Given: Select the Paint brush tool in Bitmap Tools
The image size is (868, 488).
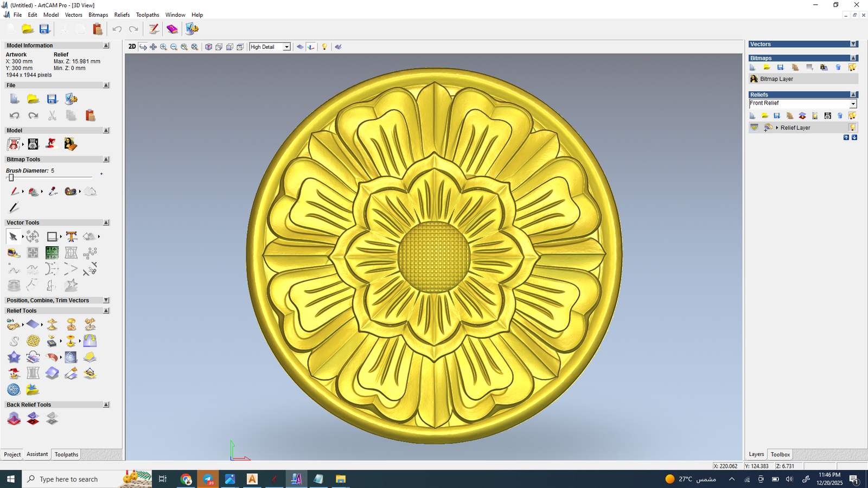Looking at the screenshot, I should (14, 191).
